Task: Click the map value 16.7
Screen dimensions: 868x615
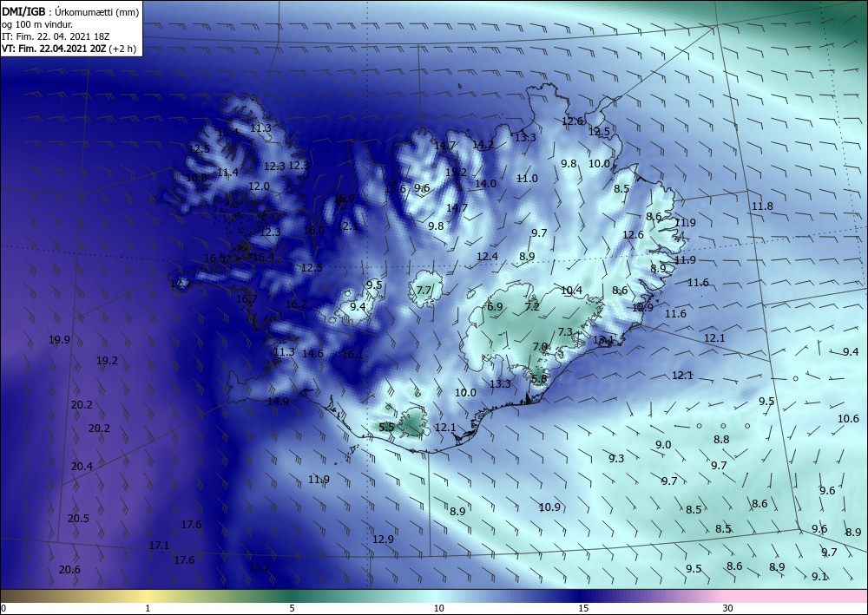Action: point(247,299)
